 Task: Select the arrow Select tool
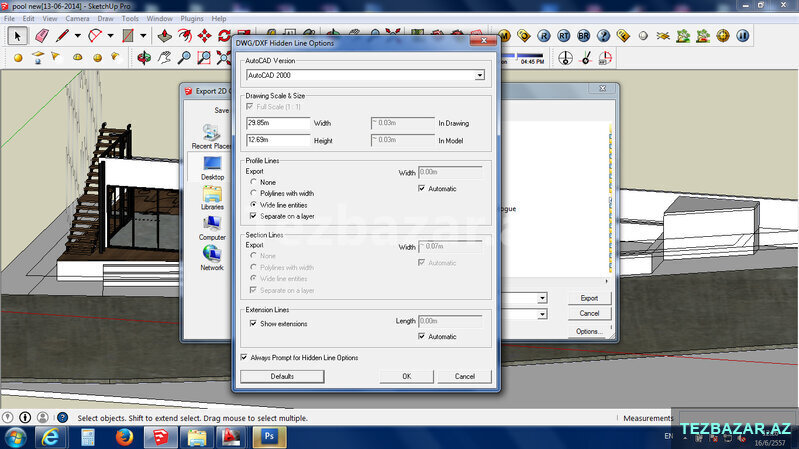(x=17, y=36)
